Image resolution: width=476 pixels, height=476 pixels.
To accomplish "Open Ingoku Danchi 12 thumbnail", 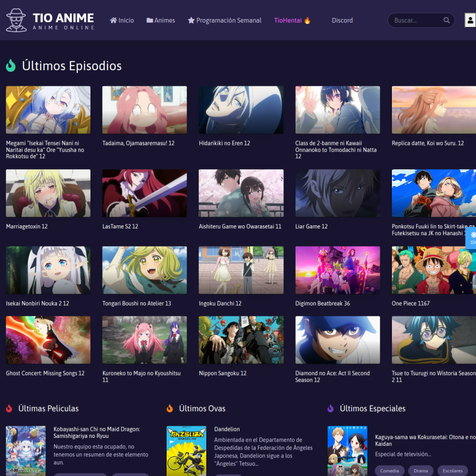I will [x=241, y=270].
